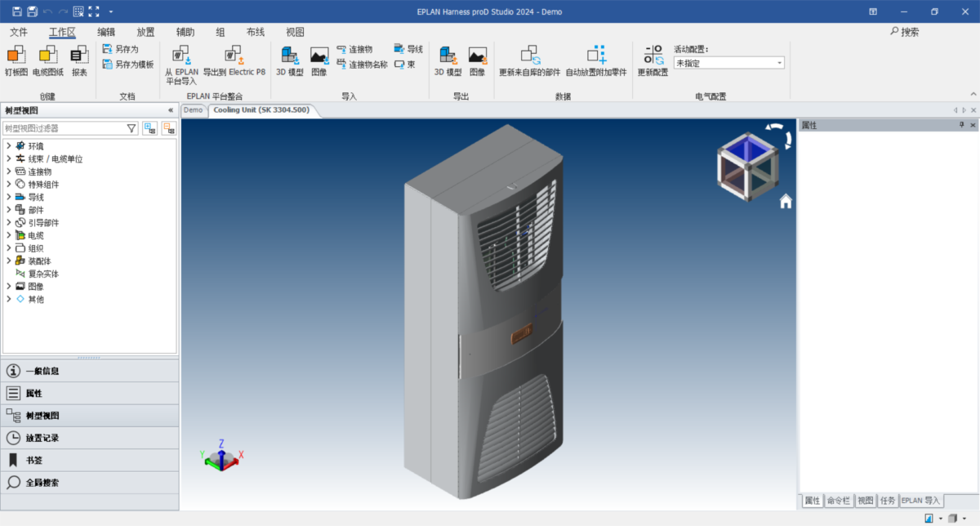Select the 组织 tree item
The height and width of the screenshot is (526, 980).
[x=36, y=248]
